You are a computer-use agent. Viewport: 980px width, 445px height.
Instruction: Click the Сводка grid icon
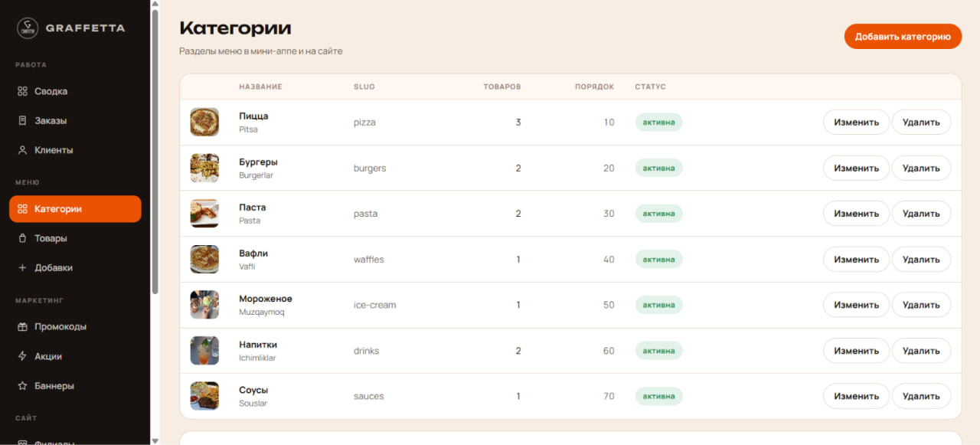[x=22, y=91]
